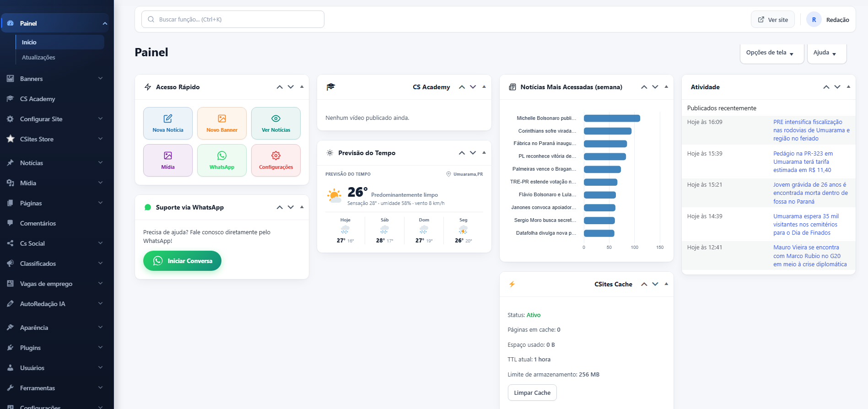This screenshot has height=409, width=868.
Task: Click the Ver site button
Action: (773, 20)
